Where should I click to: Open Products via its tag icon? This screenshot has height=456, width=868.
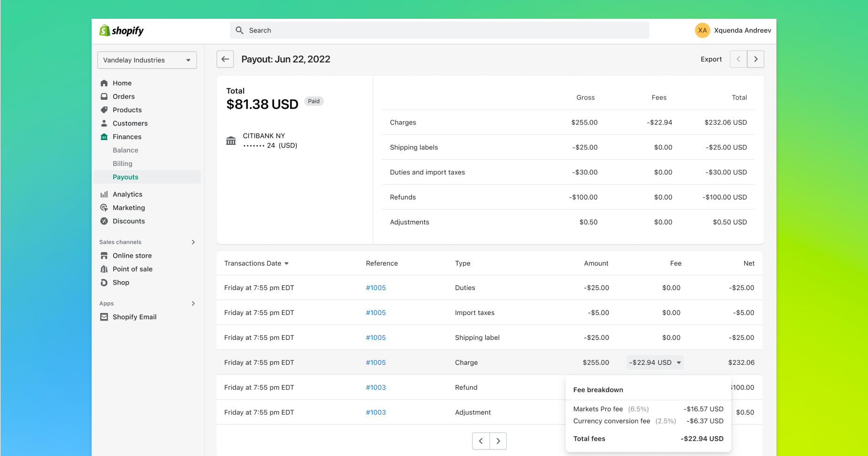[x=104, y=110]
